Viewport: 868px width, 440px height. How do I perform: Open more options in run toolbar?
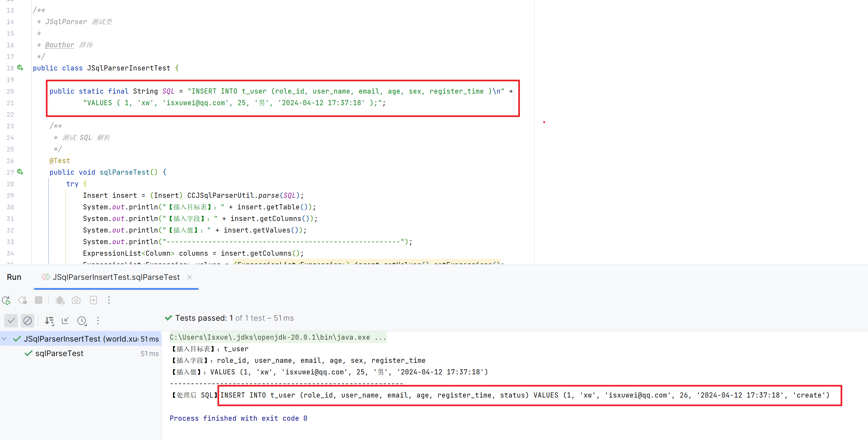pos(109,300)
